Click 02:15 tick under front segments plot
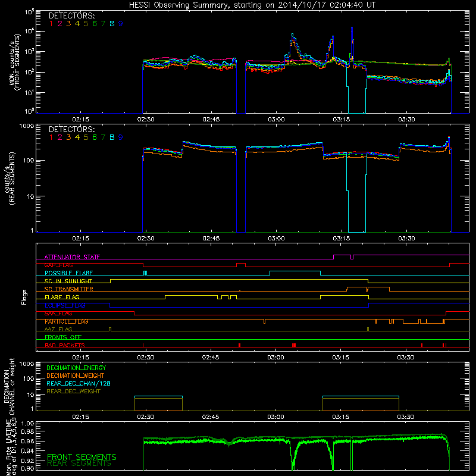The height and width of the screenshot is (476, 476). click(x=81, y=120)
